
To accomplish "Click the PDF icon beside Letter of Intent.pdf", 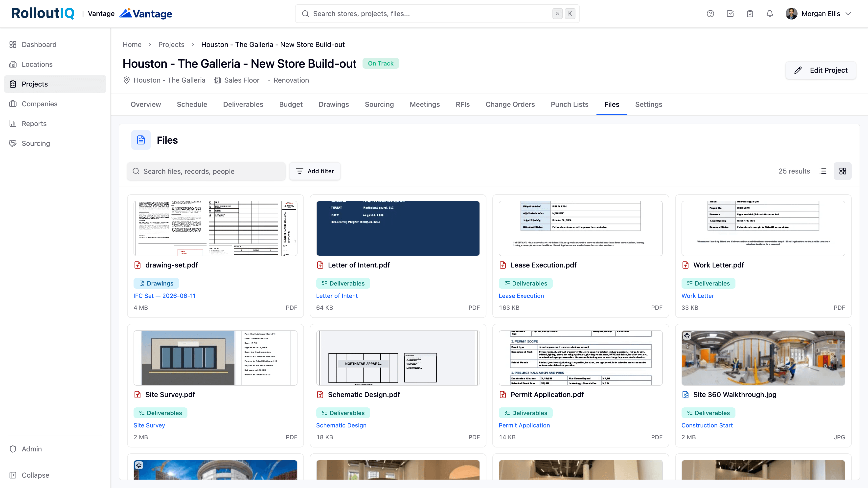I will tap(320, 265).
